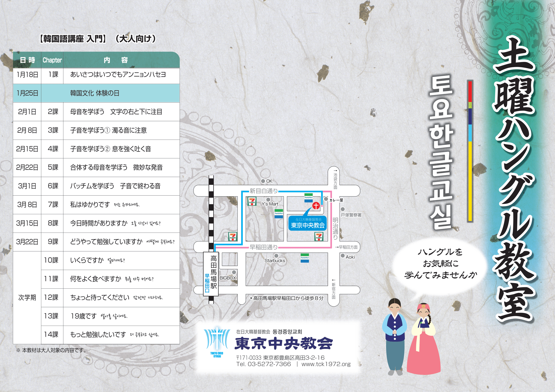Click the red cross church marker on map
555x392 pixels.
pyautogui.click(x=316, y=206)
